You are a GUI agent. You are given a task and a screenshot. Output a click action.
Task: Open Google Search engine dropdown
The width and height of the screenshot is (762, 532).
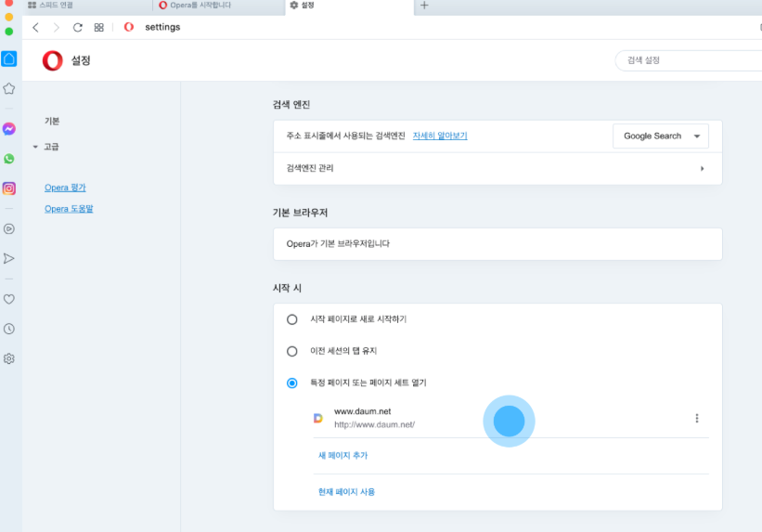[x=661, y=136]
